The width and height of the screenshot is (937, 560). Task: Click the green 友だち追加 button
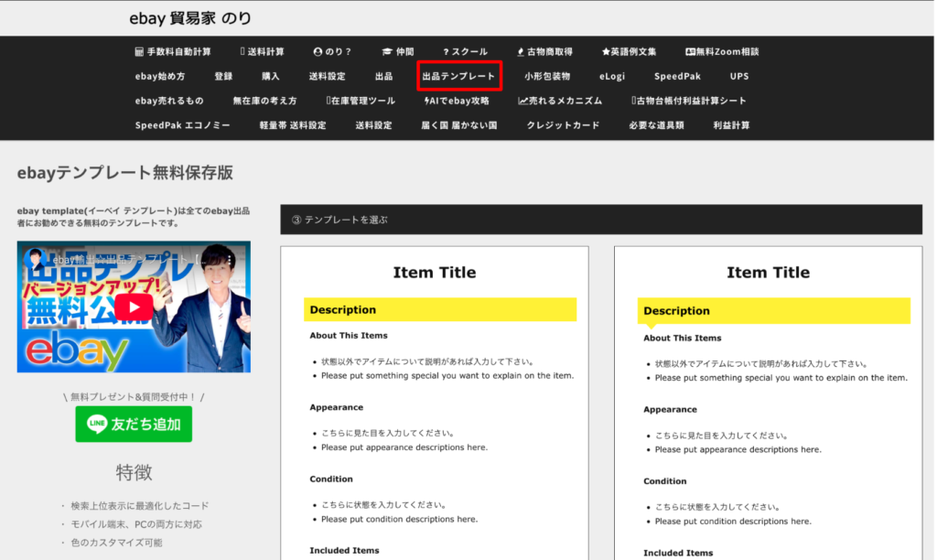(134, 424)
